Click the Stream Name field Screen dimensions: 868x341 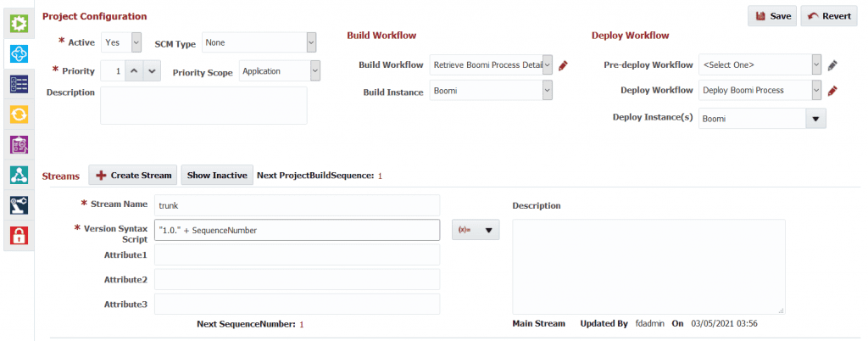[298, 204]
